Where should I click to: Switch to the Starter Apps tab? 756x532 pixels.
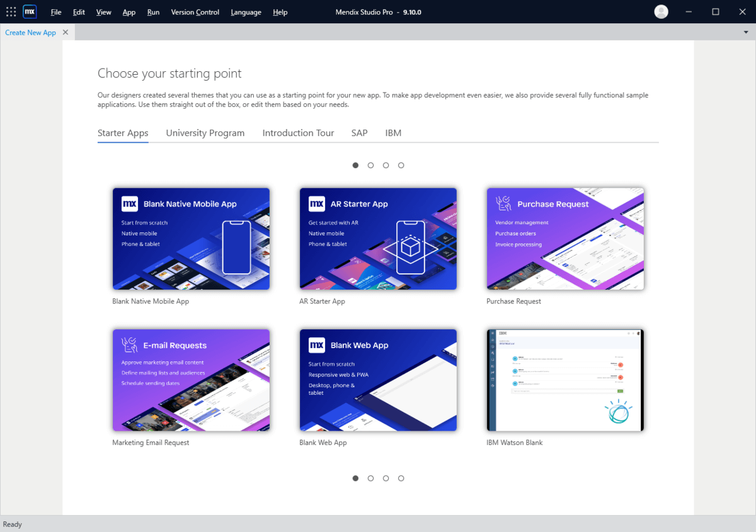point(123,133)
